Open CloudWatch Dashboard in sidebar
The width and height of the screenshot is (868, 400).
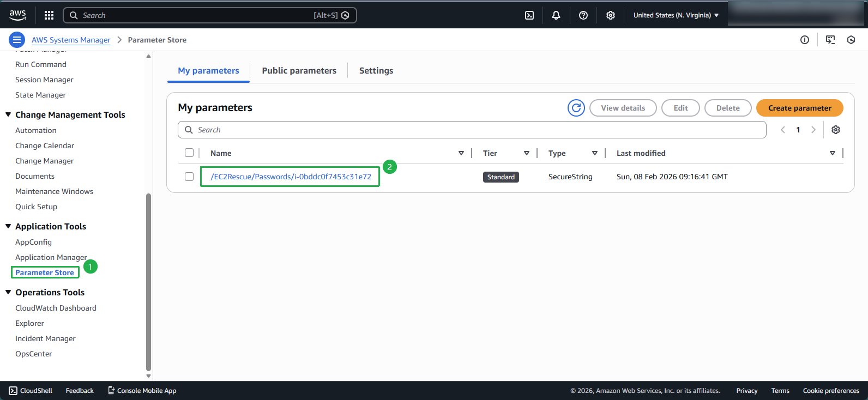(56, 308)
